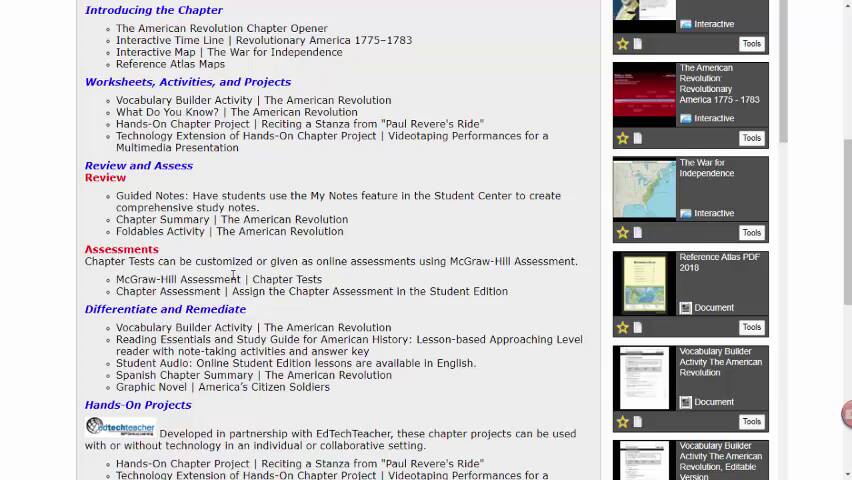This screenshot has height=480, width=852.
Task: Toggle favorite star on Revolutionary America 1775-1783
Action: (622, 138)
